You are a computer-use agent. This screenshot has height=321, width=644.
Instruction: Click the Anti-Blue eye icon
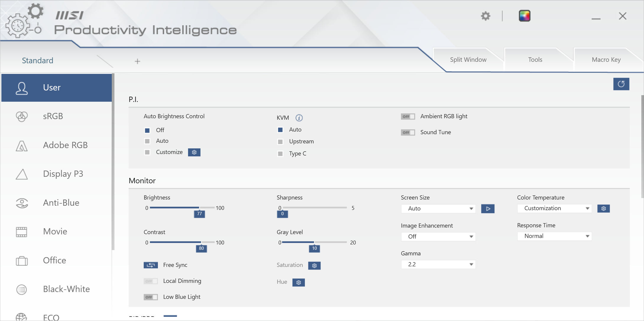click(22, 203)
